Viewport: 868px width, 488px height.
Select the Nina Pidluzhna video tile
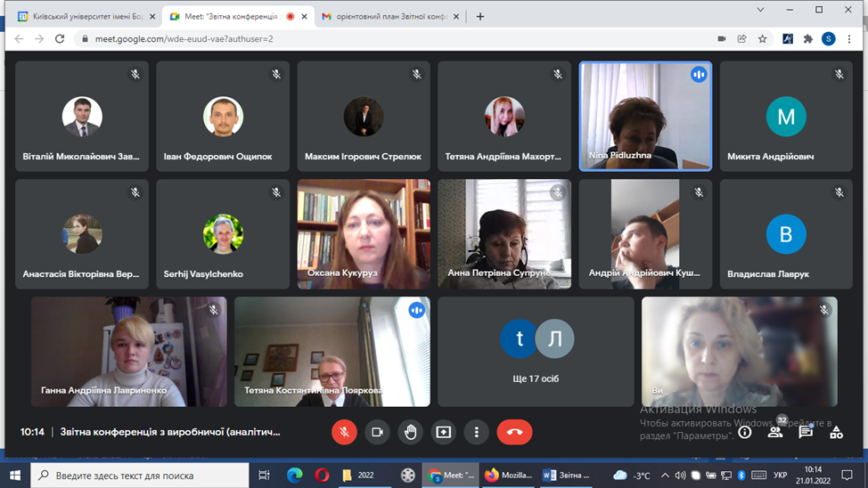(x=645, y=116)
